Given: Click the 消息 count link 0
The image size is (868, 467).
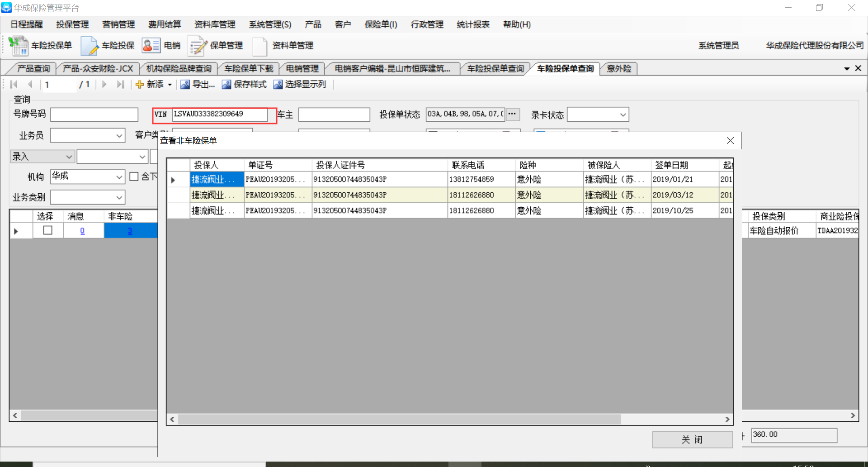Looking at the screenshot, I should (82, 231).
